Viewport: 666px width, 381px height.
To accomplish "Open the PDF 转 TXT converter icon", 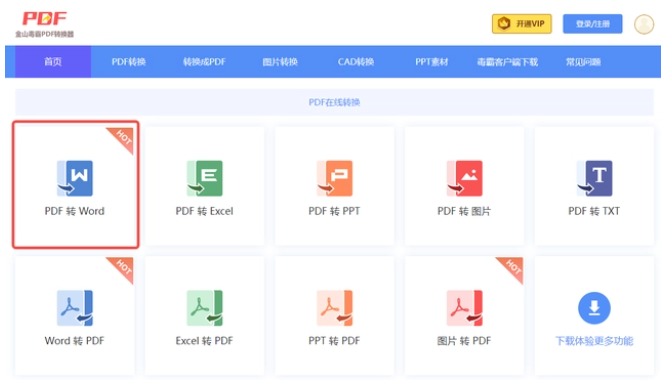I will point(595,178).
